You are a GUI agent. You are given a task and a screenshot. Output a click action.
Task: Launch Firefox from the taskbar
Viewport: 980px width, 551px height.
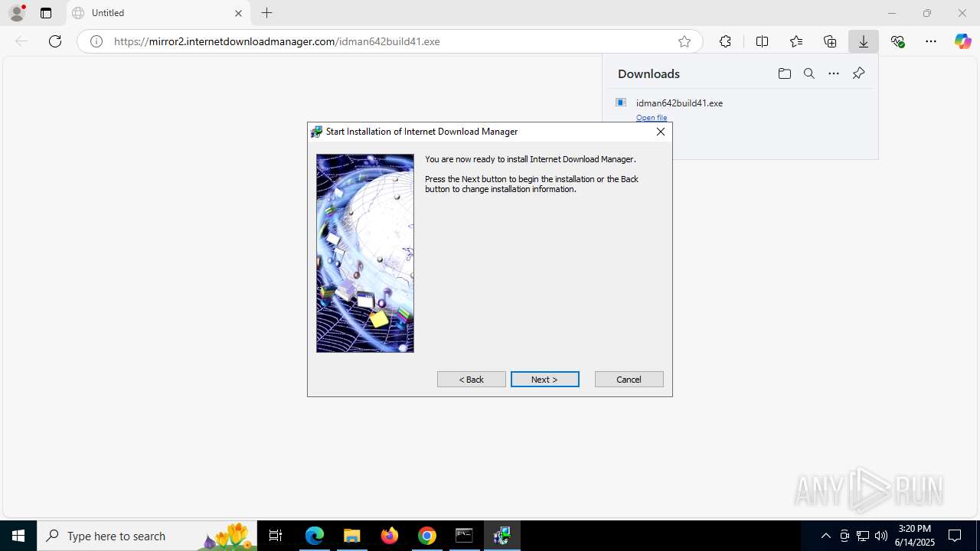coord(390,536)
